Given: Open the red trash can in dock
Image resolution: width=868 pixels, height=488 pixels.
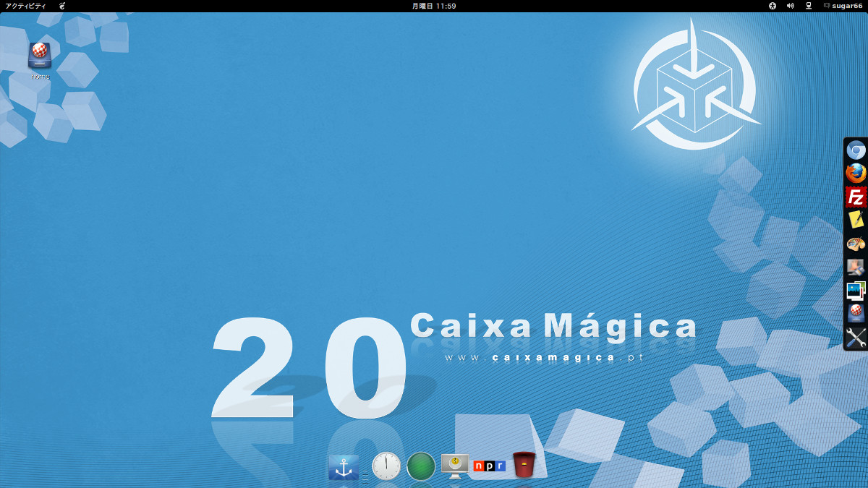Looking at the screenshot, I should click(524, 464).
